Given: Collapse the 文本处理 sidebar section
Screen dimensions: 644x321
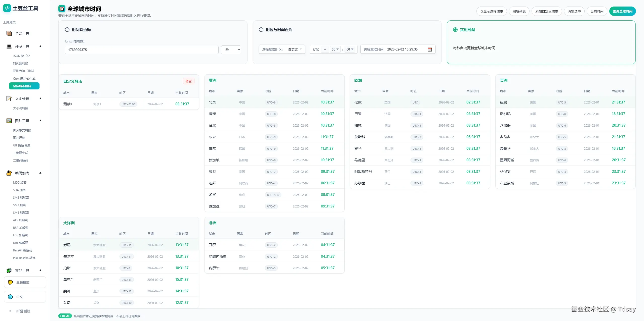Looking at the screenshot, I should tap(40, 98).
